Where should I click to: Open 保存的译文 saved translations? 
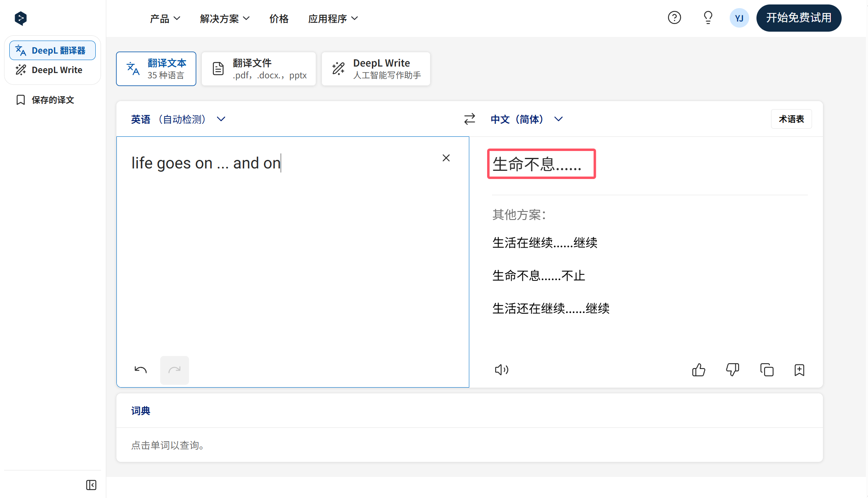(x=53, y=100)
